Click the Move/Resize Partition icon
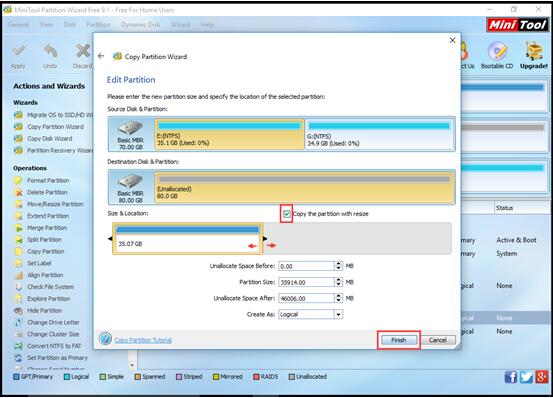Image resolution: width=553 pixels, height=398 pixels. [x=18, y=204]
